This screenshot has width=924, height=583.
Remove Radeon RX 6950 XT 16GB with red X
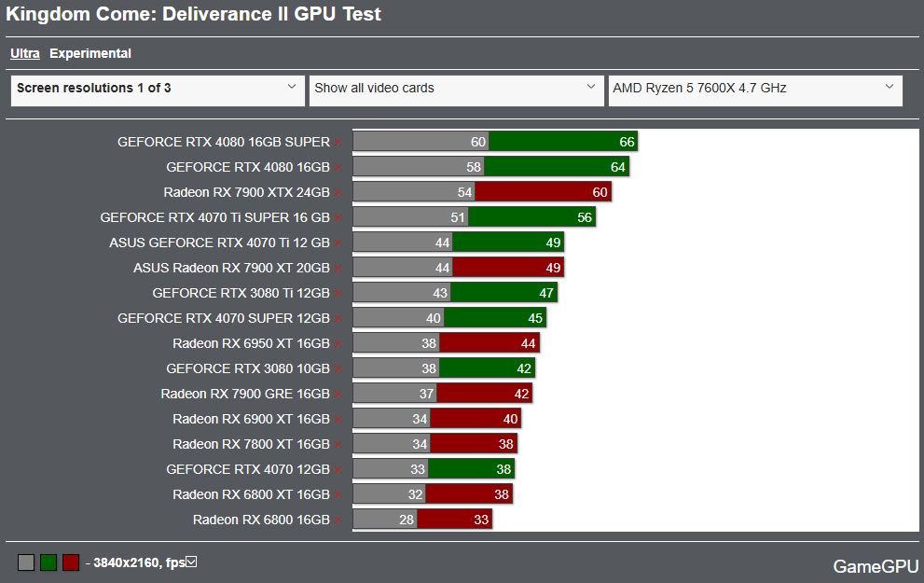click(x=338, y=344)
